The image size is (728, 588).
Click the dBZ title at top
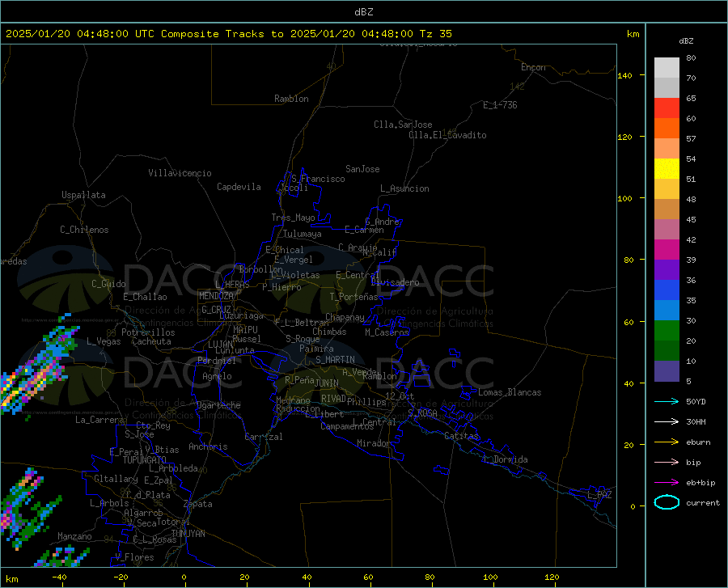point(363,12)
